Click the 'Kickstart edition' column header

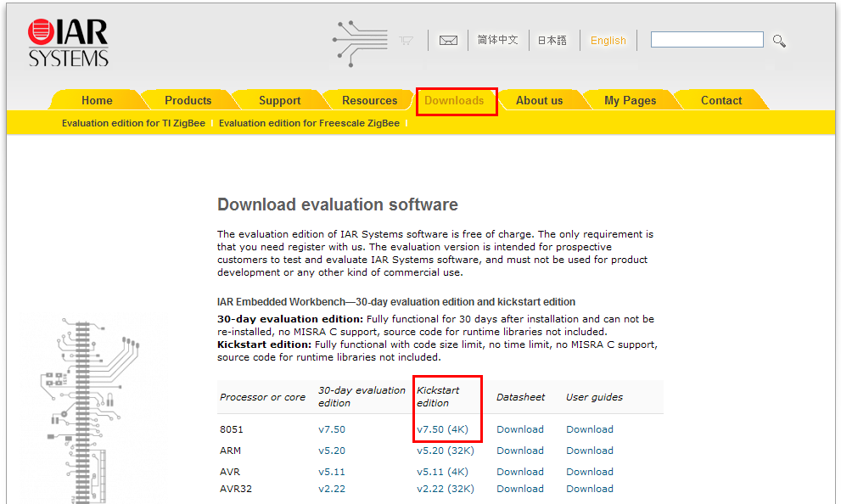click(x=438, y=397)
